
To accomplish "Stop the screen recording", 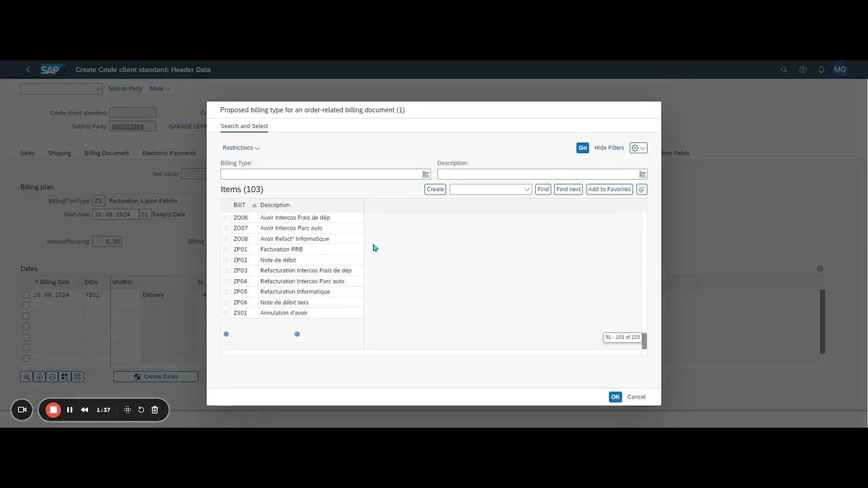I will tap(54, 409).
